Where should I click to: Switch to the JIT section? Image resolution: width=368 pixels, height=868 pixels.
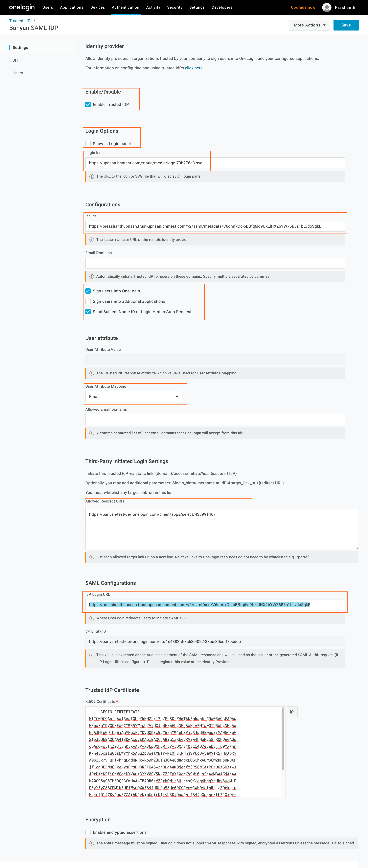coord(16,60)
